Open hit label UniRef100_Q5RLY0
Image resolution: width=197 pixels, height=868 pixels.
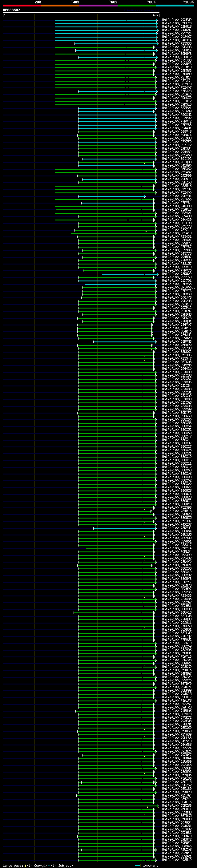[177, 23]
